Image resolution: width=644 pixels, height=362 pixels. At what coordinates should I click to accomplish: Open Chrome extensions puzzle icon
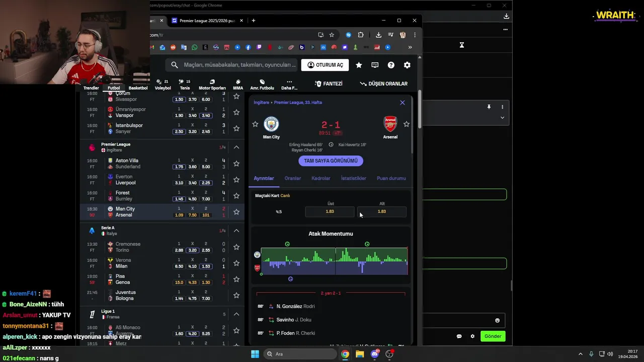tap(361, 35)
